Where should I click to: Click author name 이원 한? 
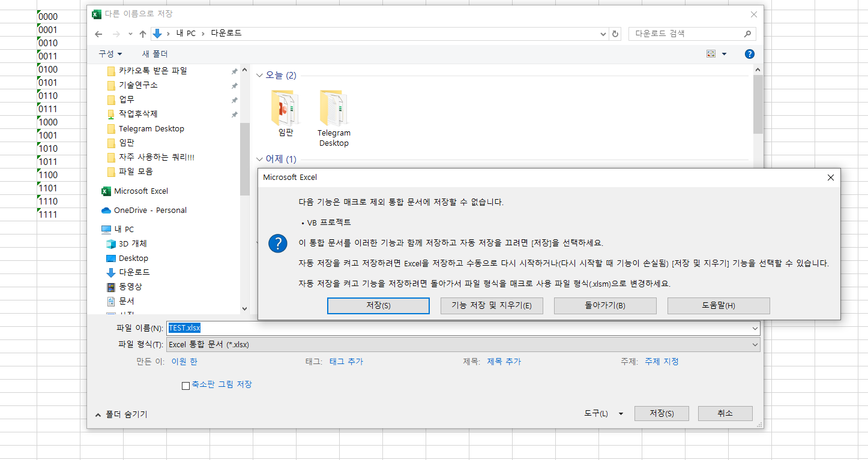184,362
